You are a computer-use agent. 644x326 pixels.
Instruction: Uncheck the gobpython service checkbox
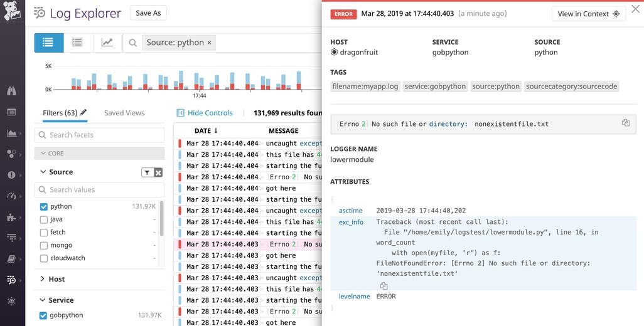pos(43,315)
